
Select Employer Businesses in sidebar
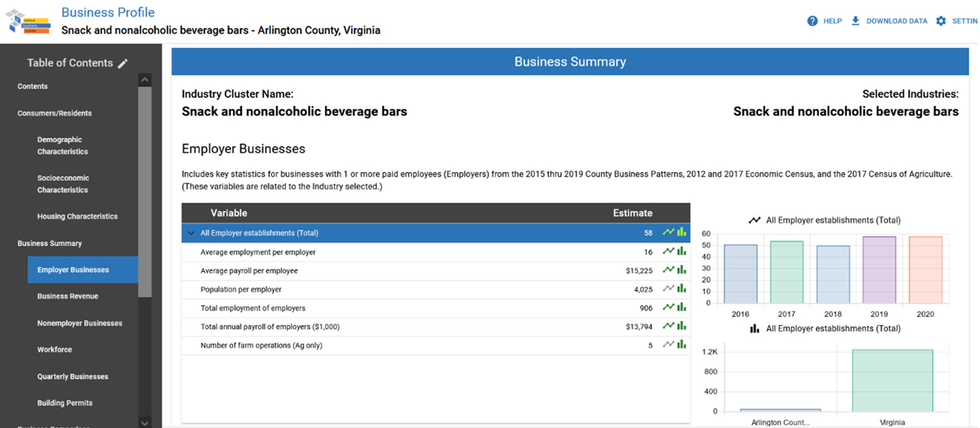[x=82, y=270]
